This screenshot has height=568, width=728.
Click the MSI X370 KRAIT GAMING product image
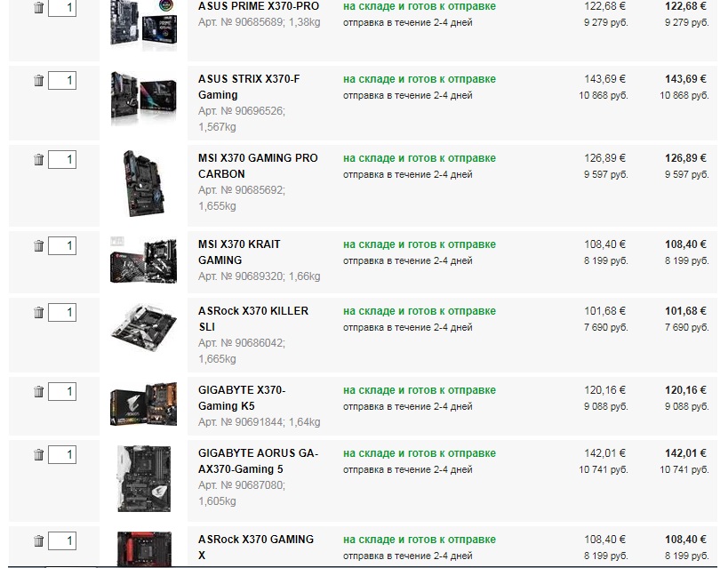click(x=143, y=260)
